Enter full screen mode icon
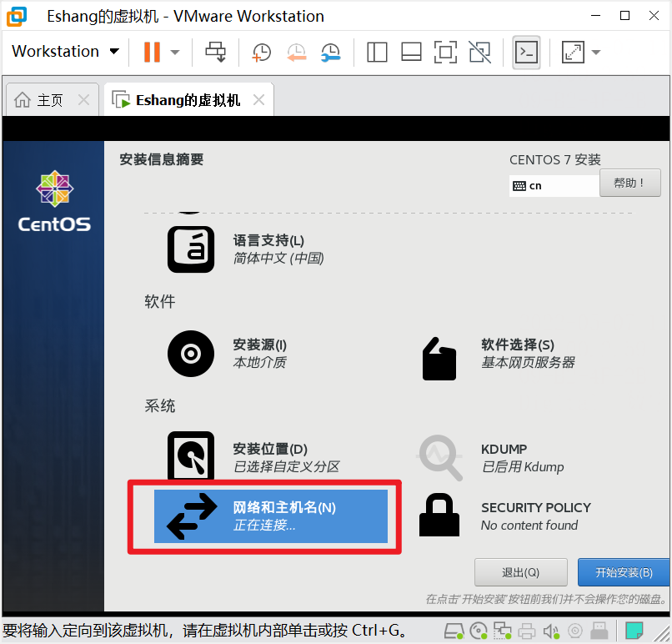 point(445,52)
